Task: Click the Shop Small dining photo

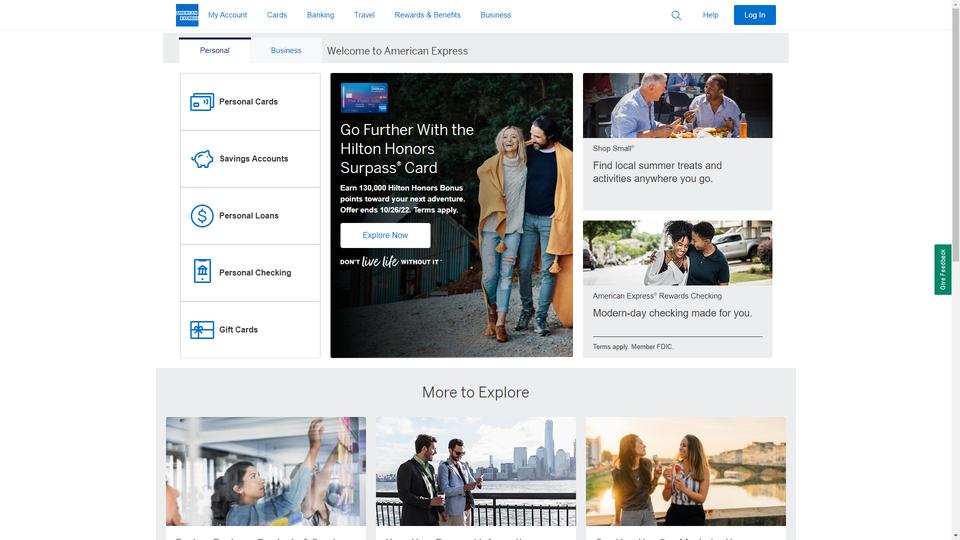Action: [677, 105]
